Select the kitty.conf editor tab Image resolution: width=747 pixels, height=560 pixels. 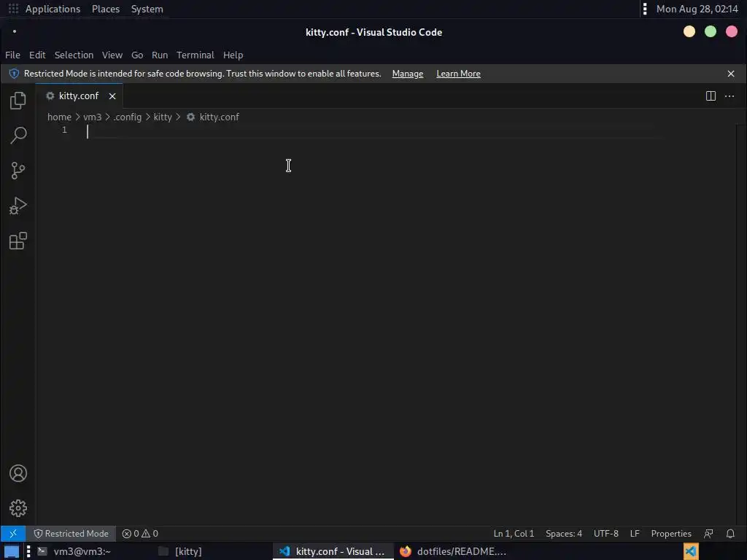click(79, 96)
